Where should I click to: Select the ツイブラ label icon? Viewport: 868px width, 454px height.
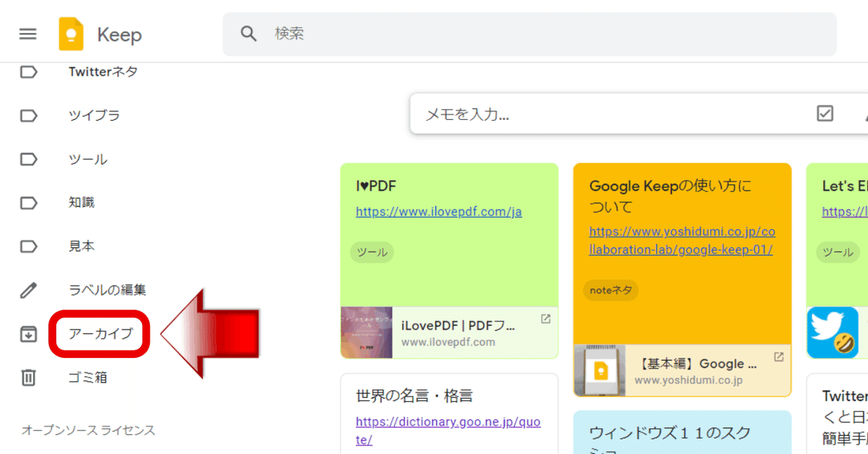pyautogui.click(x=28, y=116)
